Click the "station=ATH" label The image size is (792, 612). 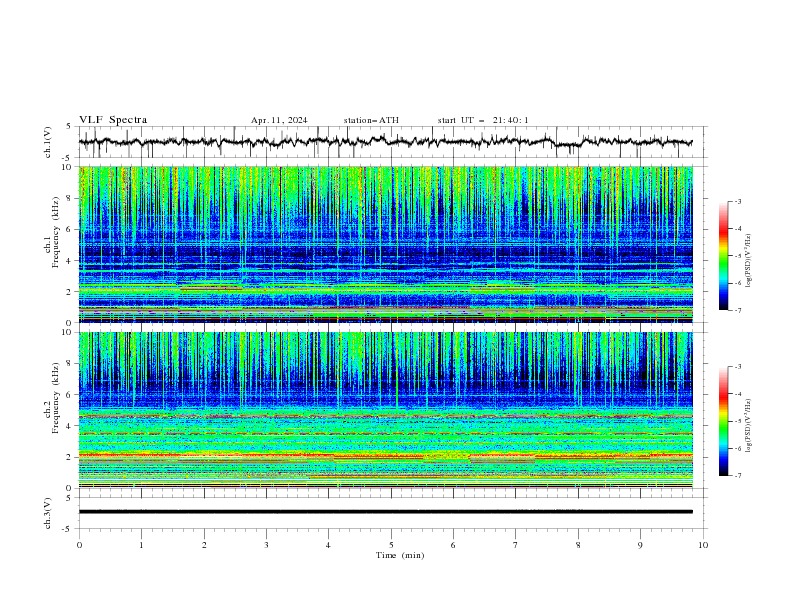[371, 120]
